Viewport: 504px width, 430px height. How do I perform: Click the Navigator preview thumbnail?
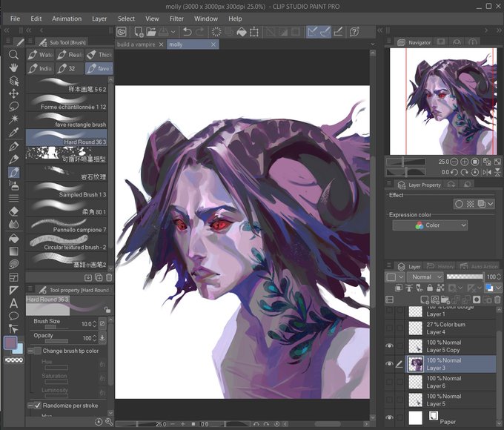click(443, 102)
